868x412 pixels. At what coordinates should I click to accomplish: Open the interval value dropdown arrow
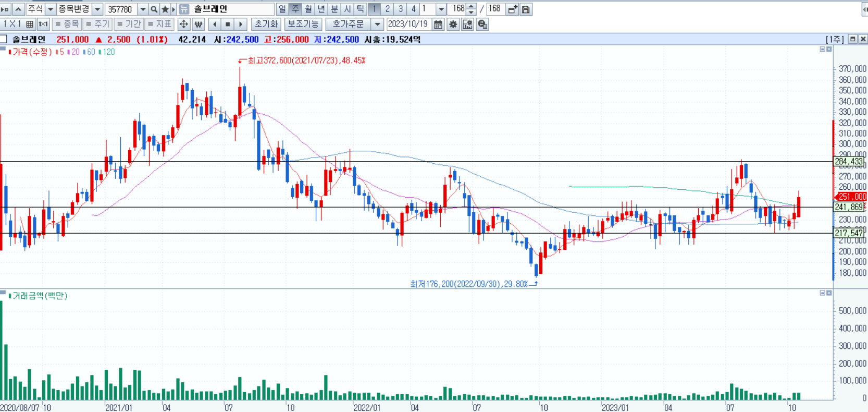441,9
